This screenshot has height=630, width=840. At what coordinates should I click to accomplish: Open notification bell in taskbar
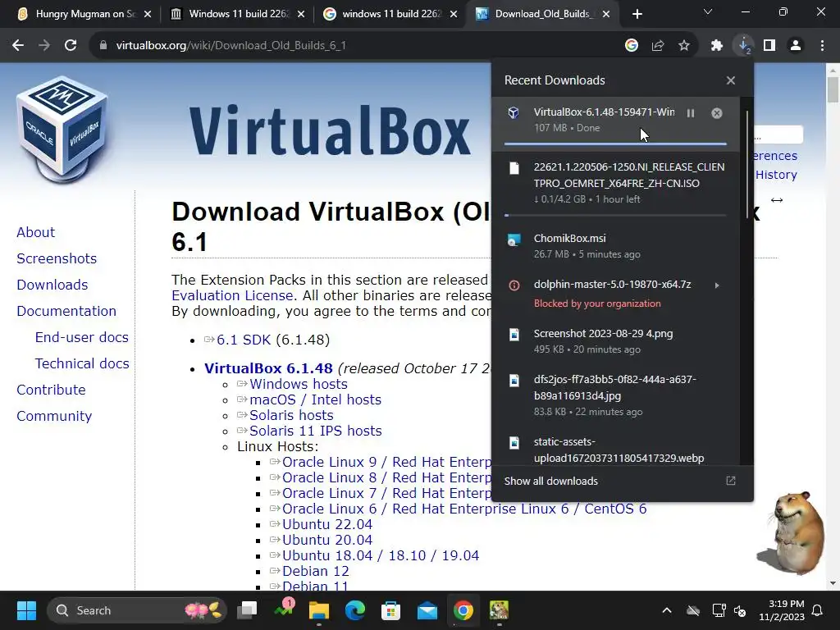tap(818, 610)
